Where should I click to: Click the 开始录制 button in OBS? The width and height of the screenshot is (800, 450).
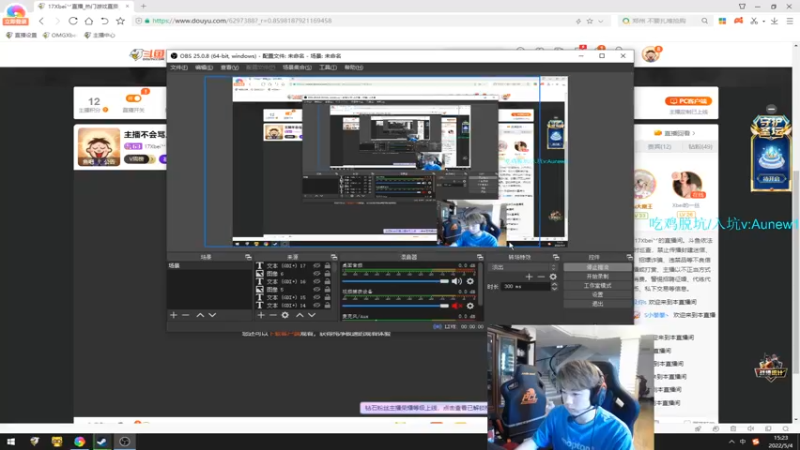click(x=597, y=277)
